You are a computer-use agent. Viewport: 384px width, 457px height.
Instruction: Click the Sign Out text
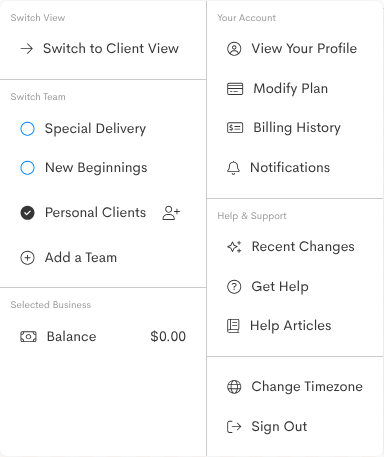point(279,427)
